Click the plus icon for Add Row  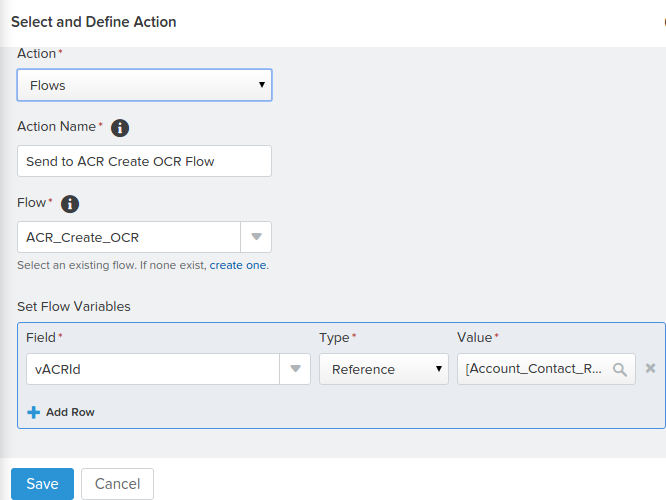coord(33,412)
